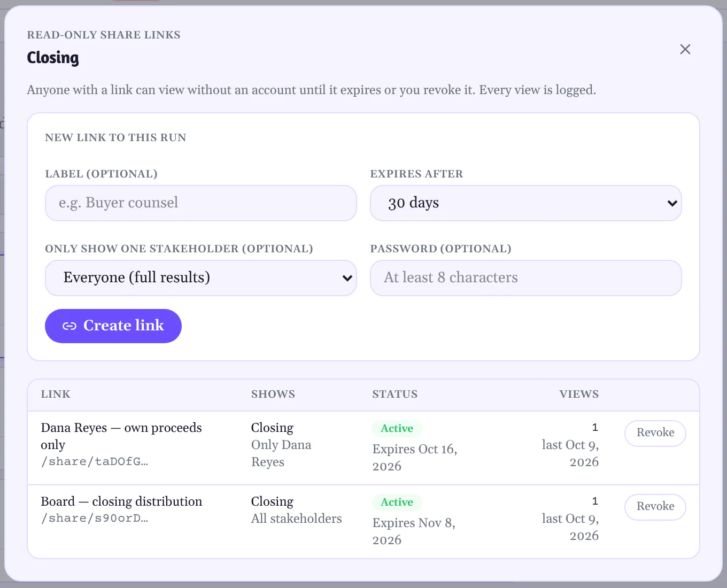This screenshot has width=727, height=588.
Task: Click Active status badge for Board link
Action: pyautogui.click(x=397, y=502)
